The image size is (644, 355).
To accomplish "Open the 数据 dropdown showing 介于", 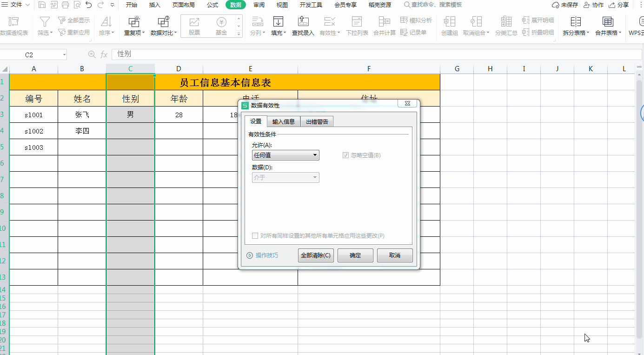I will click(x=285, y=177).
